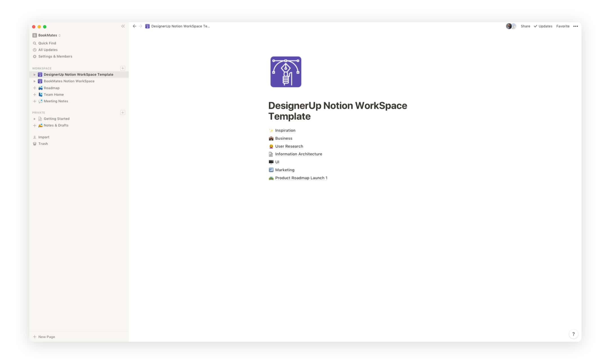This screenshot has width=611, height=364.
Task: Click the chart icon beside Marketing
Action: click(271, 170)
